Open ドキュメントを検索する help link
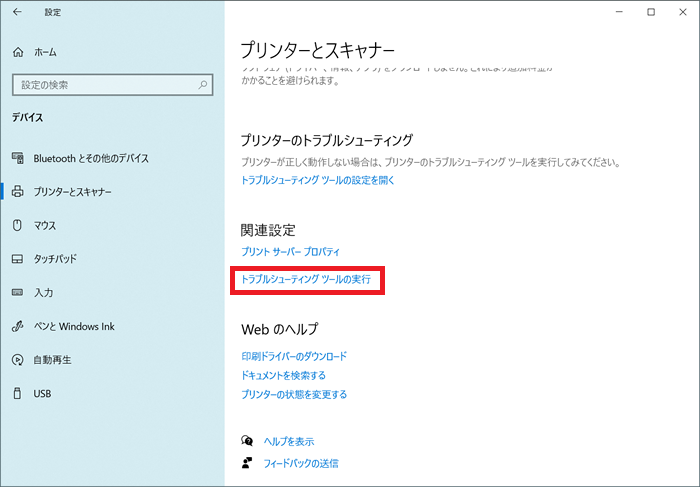The width and height of the screenshot is (700, 487). (x=283, y=375)
